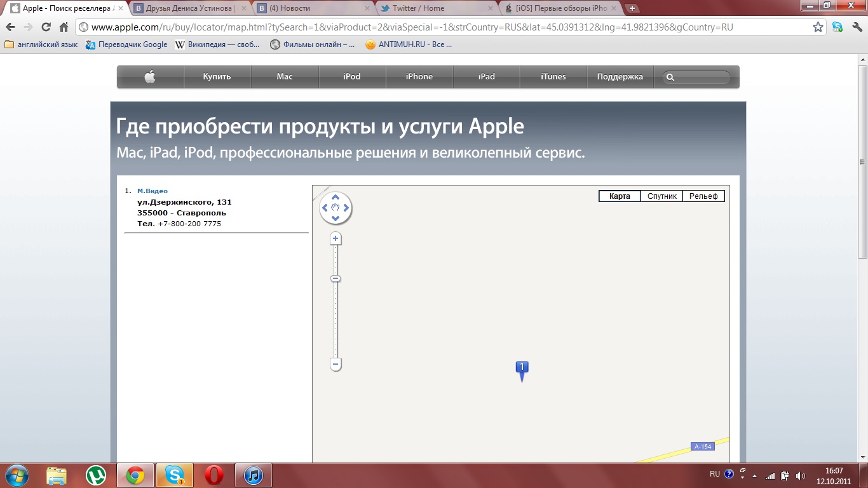Viewport: 868px width, 488px height.
Task: Click the map zoom slider handle
Action: point(336,278)
